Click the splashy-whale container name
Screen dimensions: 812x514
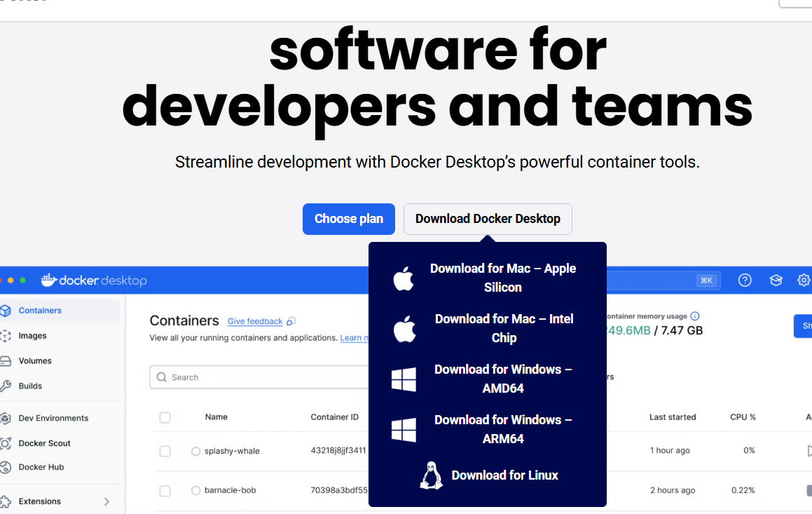click(232, 451)
